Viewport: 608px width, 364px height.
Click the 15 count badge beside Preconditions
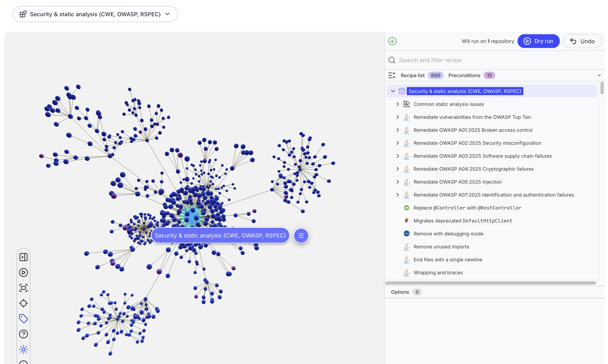(489, 75)
